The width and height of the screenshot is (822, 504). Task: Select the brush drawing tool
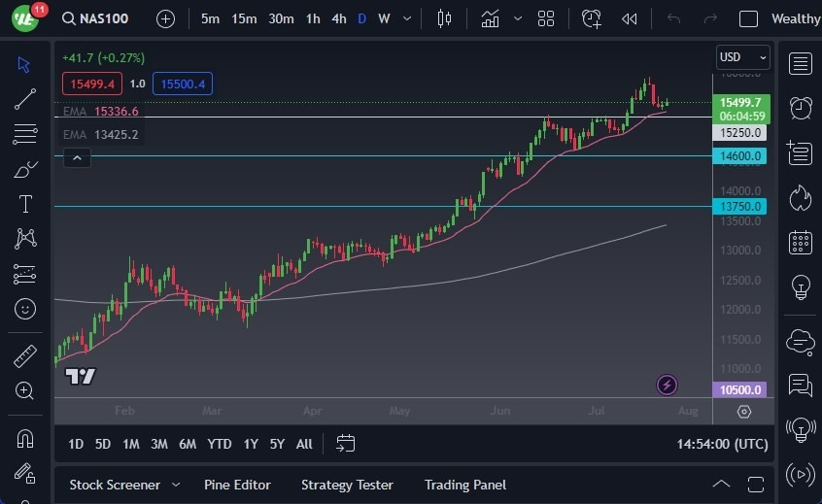pos(24,169)
